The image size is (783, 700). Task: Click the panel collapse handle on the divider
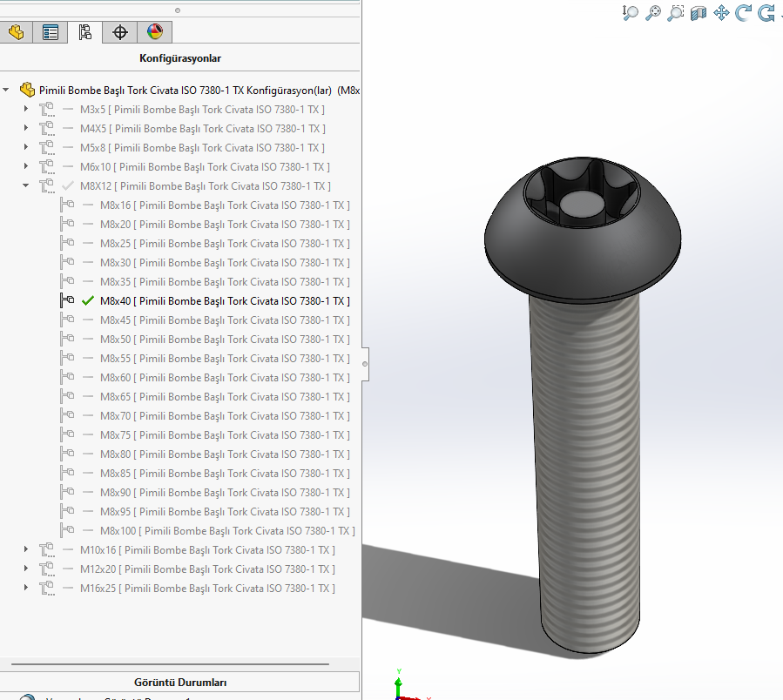coord(365,364)
